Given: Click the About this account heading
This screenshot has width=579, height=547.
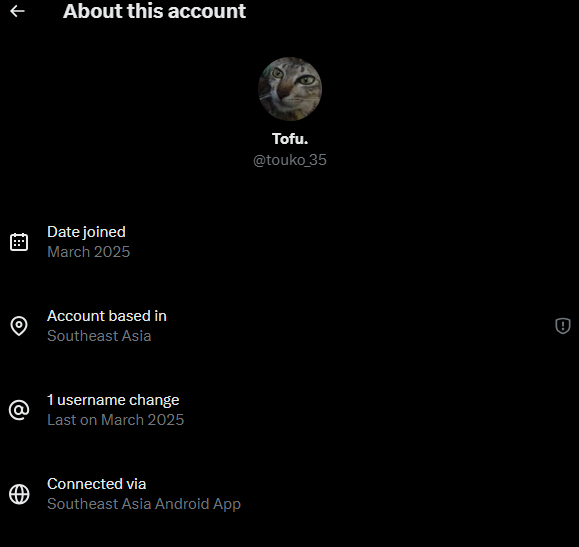Looking at the screenshot, I should pos(154,11).
